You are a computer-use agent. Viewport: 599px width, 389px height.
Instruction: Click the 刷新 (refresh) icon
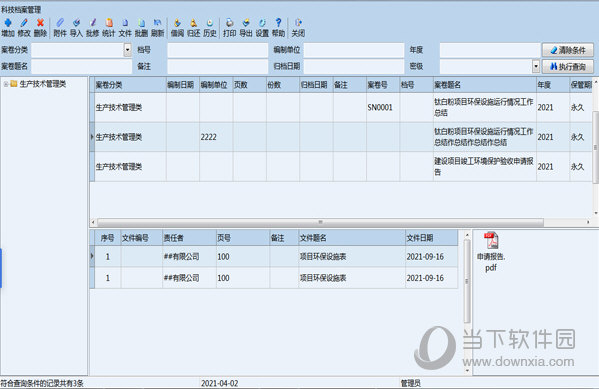(x=157, y=28)
